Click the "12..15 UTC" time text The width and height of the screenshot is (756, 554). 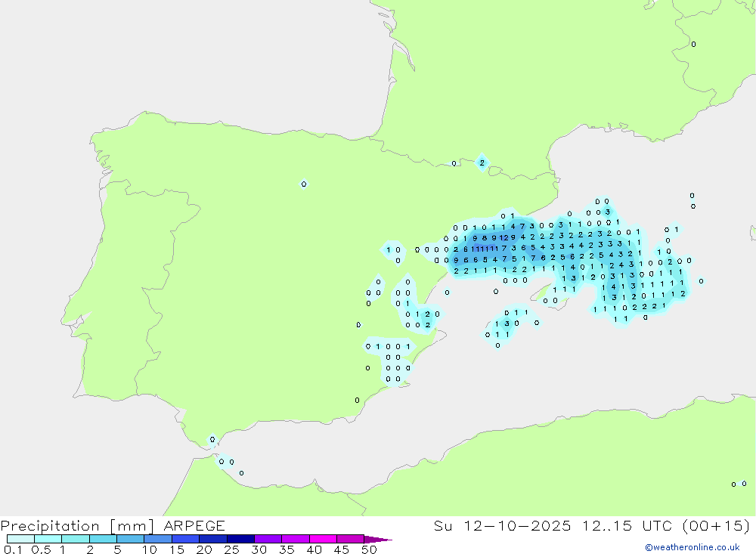point(627,526)
